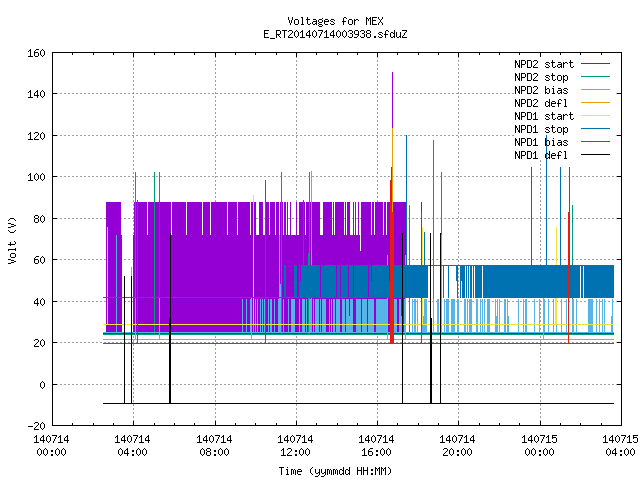This screenshot has width=640, height=480.
Task: Click the y-axis tick value 140
Action: click(x=36, y=94)
